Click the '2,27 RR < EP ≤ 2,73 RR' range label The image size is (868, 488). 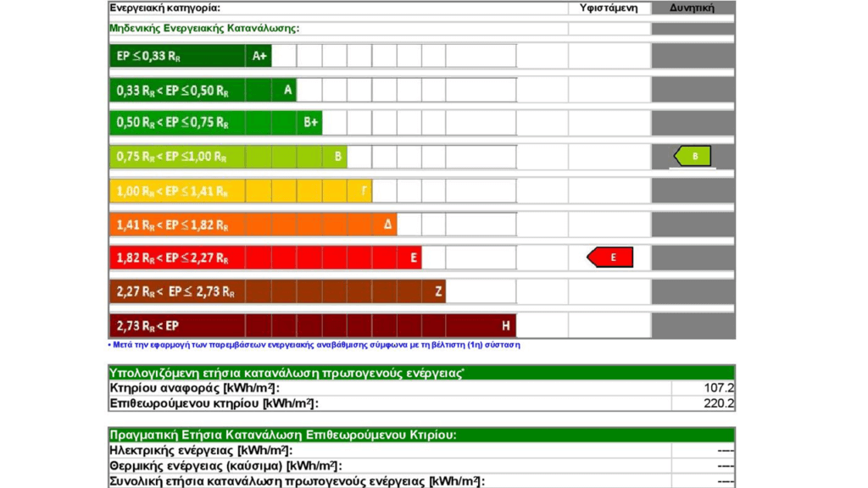pyautogui.click(x=175, y=292)
